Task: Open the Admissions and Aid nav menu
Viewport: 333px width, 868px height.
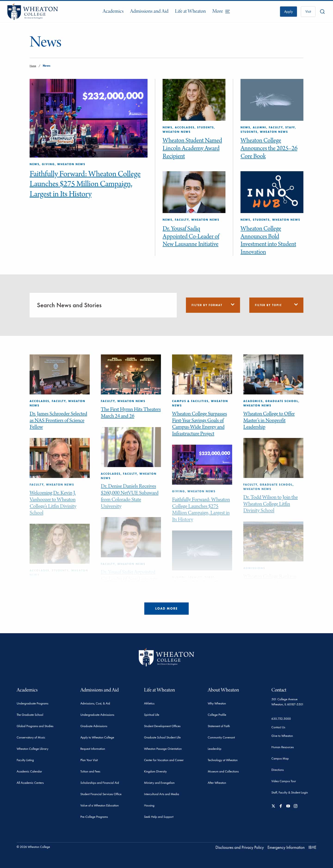Action: coord(149,11)
